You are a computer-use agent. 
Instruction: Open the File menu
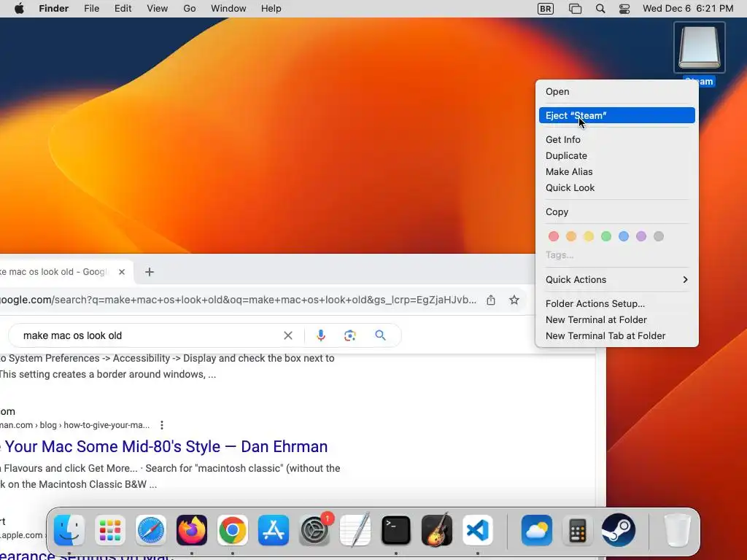(91, 9)
